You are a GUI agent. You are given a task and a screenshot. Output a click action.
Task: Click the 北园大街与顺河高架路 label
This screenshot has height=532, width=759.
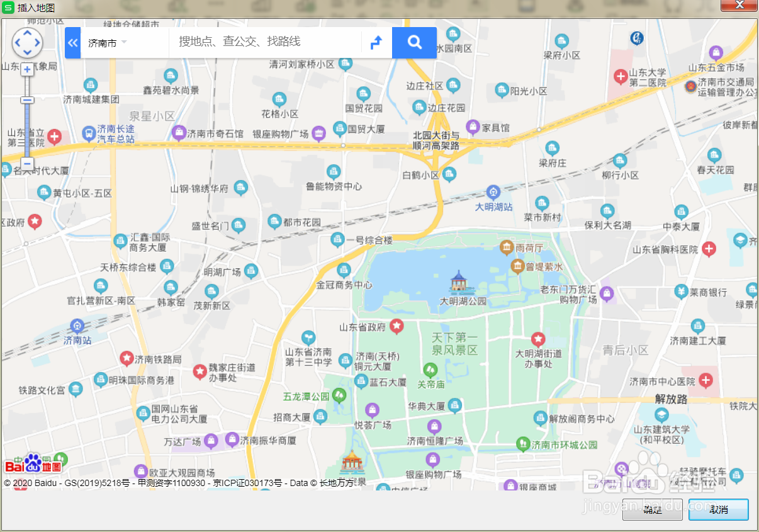tap(436, 140)
